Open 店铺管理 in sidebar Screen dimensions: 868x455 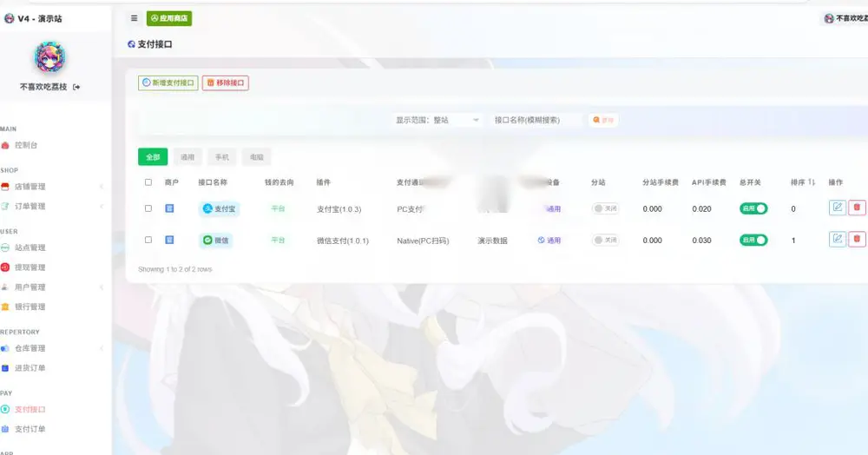coord(30,187)
